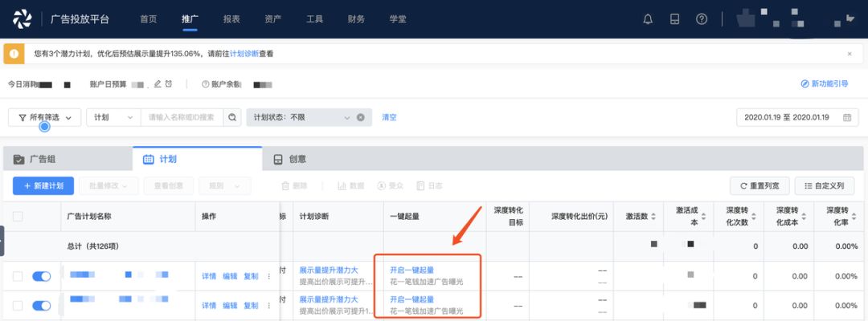Click the search magnifier icon
This screenshot has width=868, height=321.
click(x=232, y=117)
